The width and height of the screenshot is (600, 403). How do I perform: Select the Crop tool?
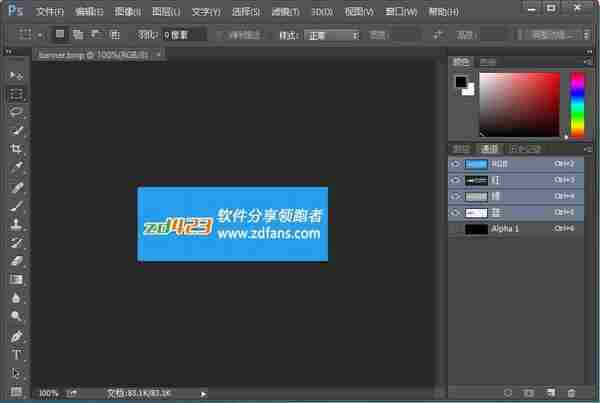pyautogui.click(x=16, y=149)
